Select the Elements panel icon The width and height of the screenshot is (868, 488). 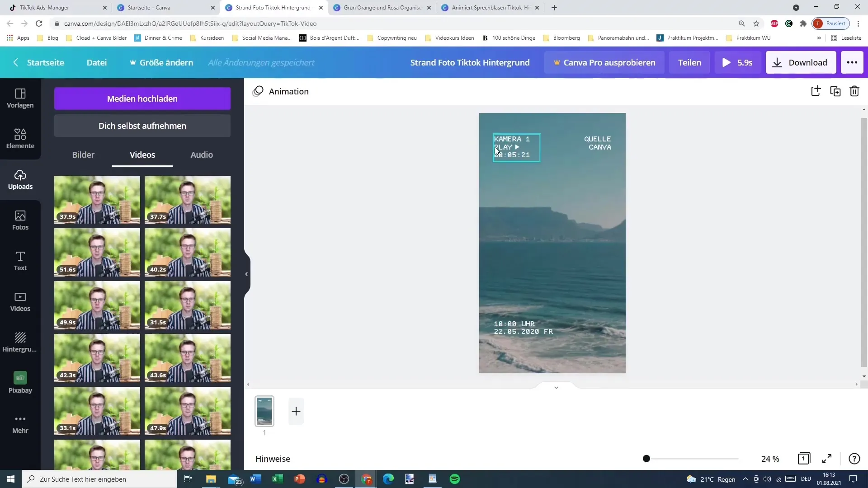pyautogui.click(x=20, y=138)
